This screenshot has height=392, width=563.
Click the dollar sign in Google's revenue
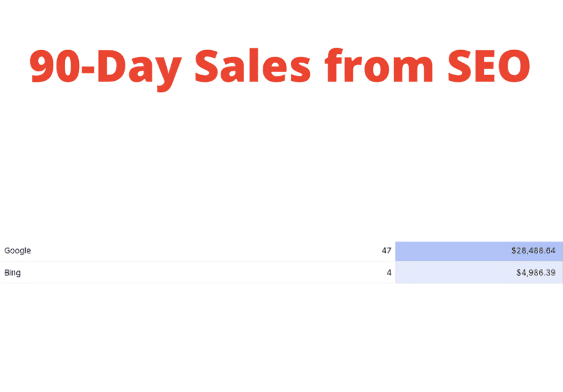(513, 250)
